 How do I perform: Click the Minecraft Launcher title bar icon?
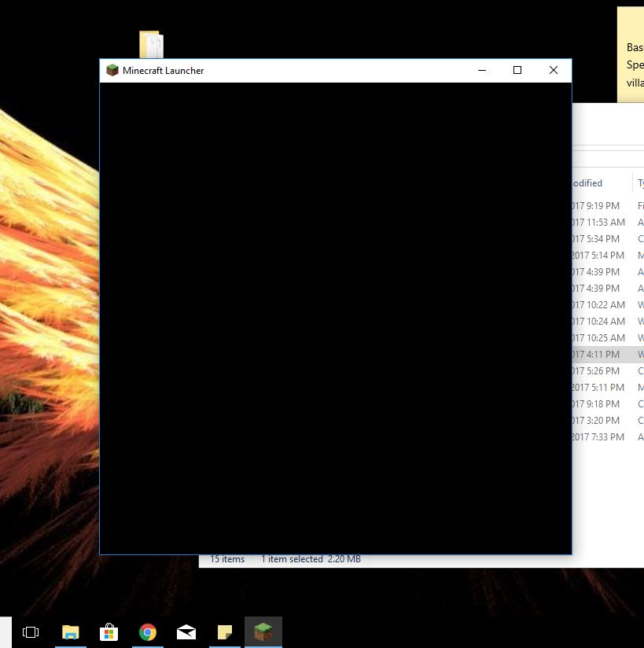pos(112,71)
